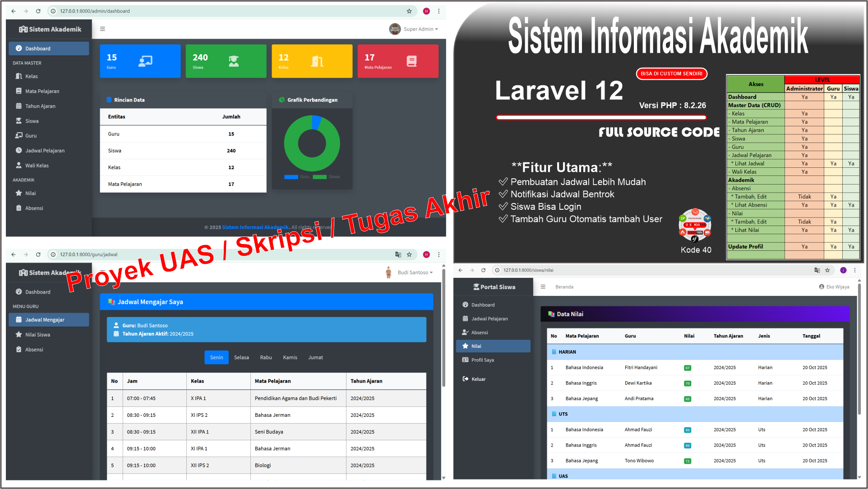
Task: Select Nilai in Portal Siswa sidebar
Action: pos(493,346)
